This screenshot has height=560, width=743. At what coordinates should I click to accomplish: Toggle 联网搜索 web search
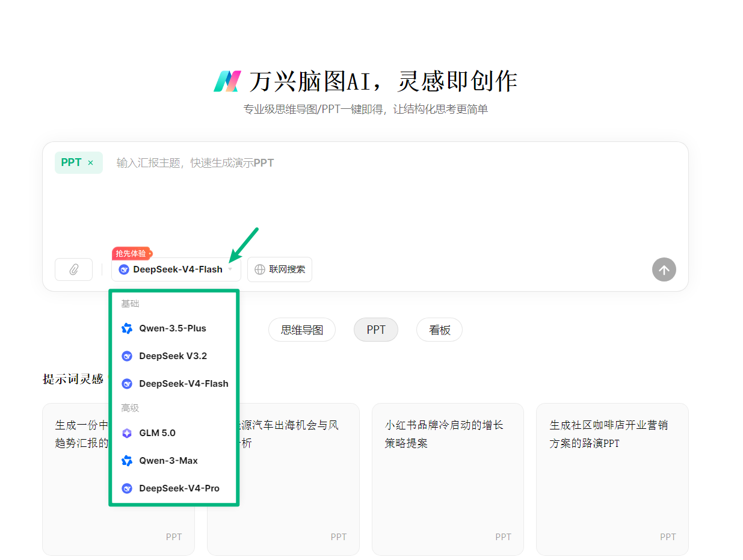click(x=280, y=269)
